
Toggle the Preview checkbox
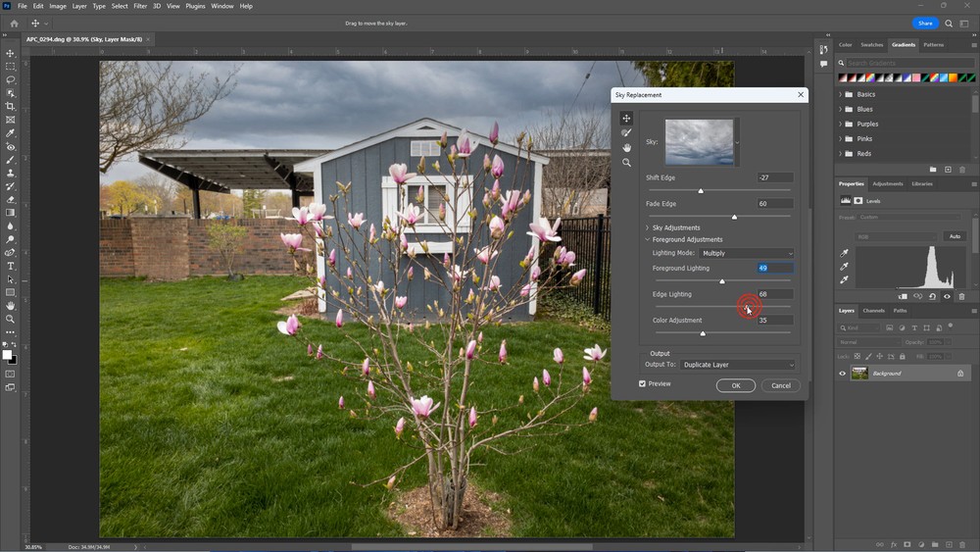click(642, 383)
